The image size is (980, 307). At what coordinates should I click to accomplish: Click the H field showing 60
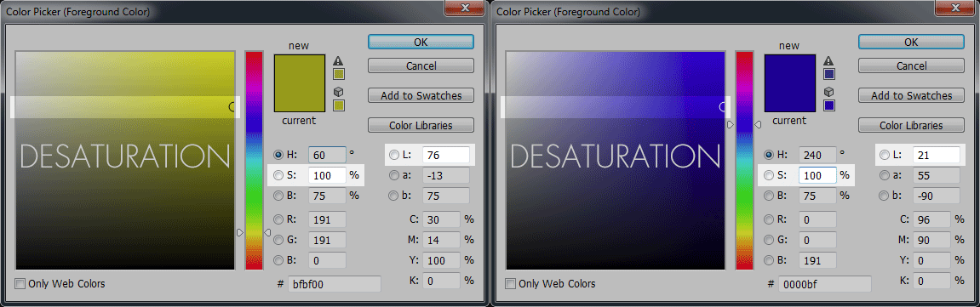click(x=327, y=155)
